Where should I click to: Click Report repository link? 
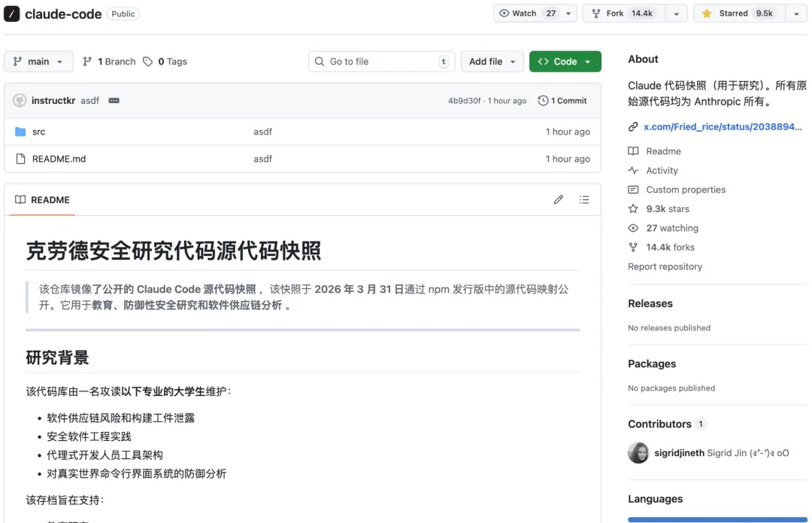coord(665,266)
